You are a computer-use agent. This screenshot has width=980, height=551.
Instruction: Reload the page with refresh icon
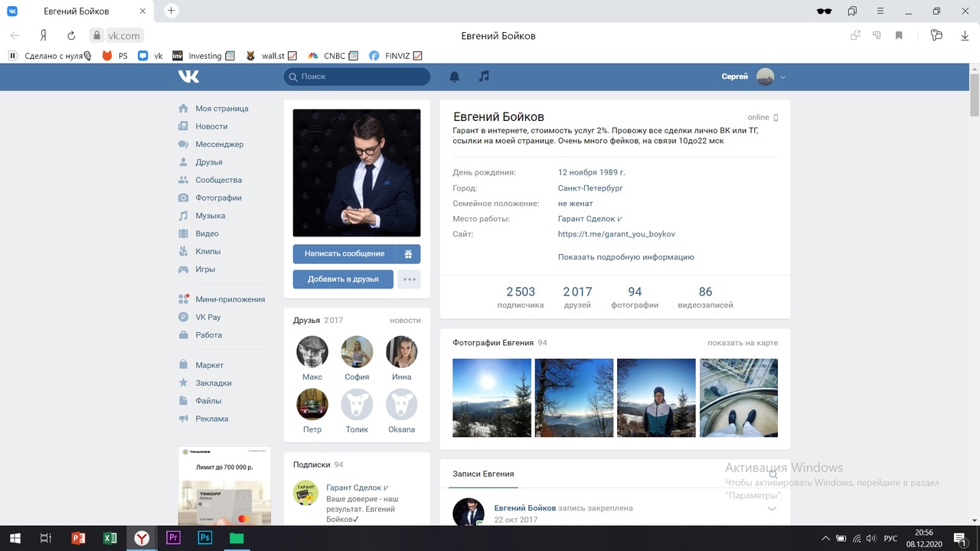[71, 35]
